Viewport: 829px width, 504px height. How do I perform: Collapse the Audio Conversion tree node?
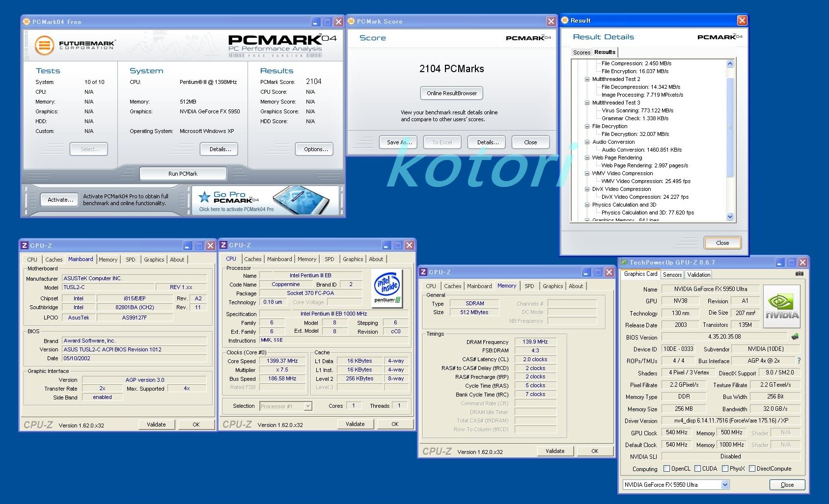587,142
